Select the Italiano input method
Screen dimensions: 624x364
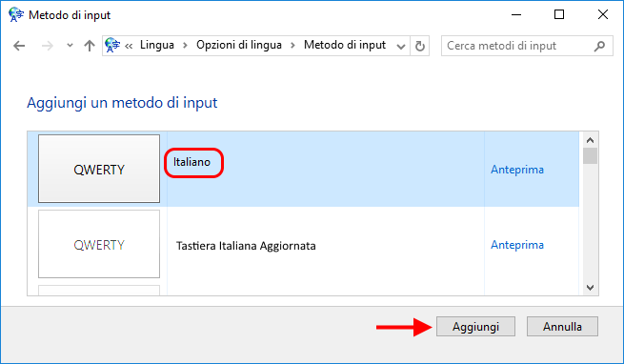tap(191, 162)
